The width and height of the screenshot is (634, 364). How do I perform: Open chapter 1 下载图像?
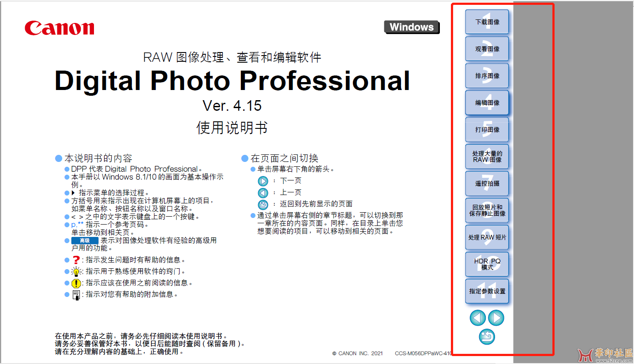pyautogui.click(x=487, y=22)
